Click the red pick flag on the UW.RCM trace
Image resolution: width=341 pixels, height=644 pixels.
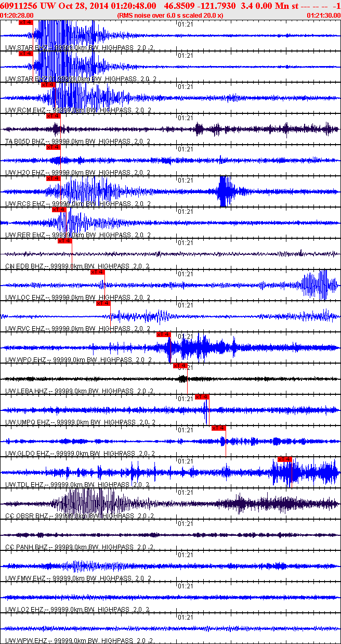[x=48, y=84]
